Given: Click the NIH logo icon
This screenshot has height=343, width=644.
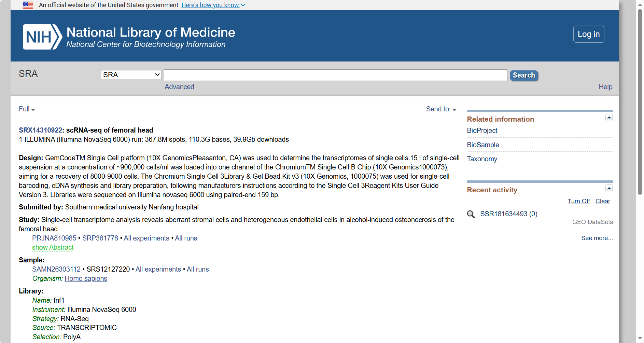Looking at the screenshot, I should [42, 37].
